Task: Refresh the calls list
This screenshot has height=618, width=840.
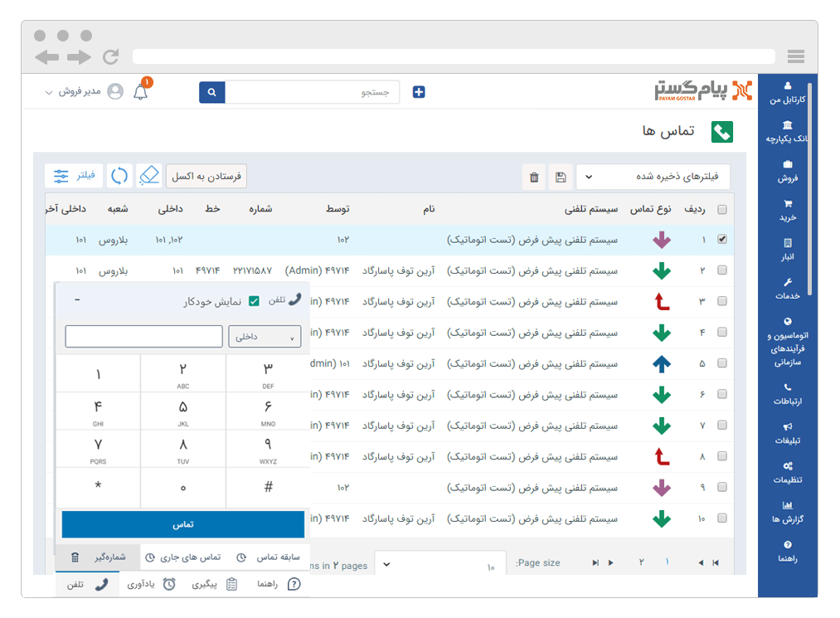Action: (119, 175)
